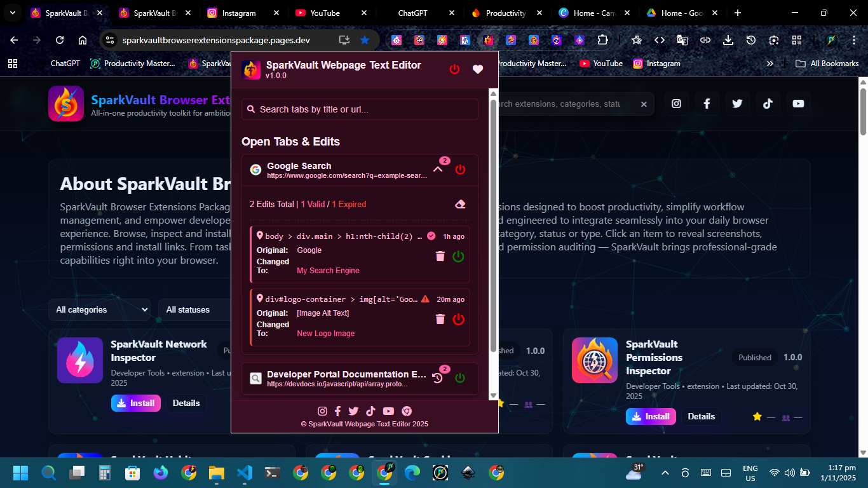Click Install for SparkVault Permissions Inspector

click(649, 416)
